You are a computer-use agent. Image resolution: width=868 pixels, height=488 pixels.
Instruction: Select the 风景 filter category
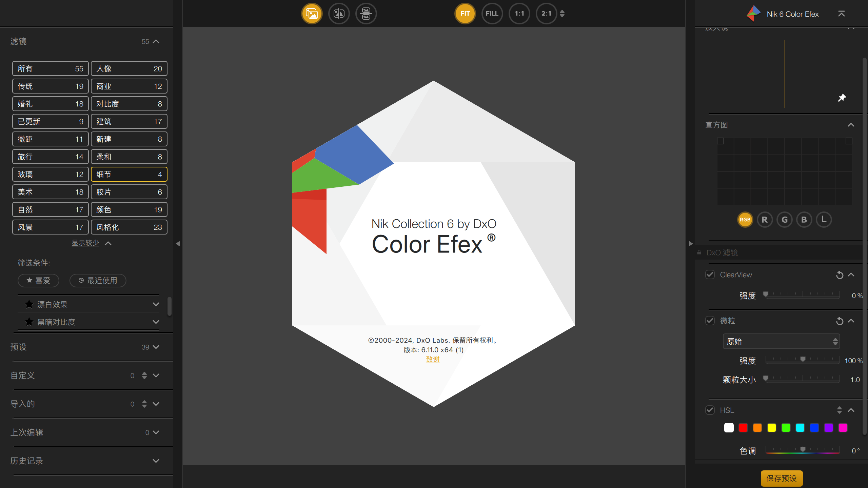[51, 227]
